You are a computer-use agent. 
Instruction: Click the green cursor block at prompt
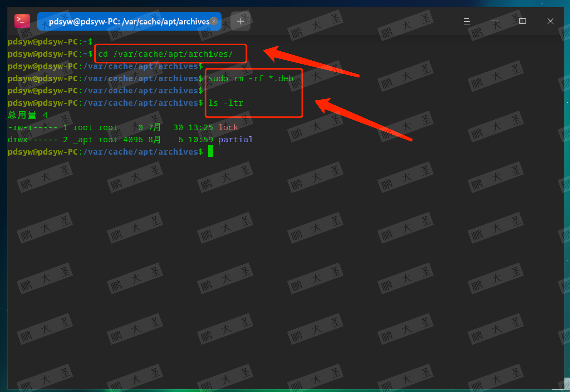pos(211,151)
